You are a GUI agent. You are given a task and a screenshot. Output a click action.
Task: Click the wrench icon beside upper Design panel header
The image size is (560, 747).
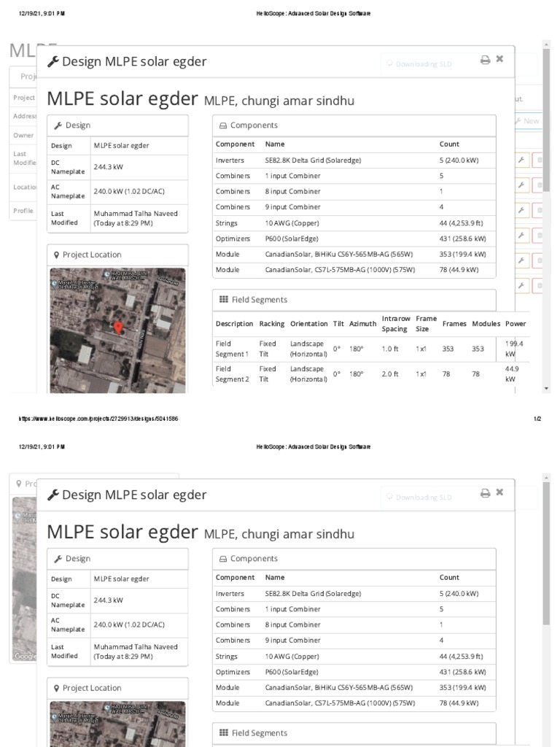pyautogui.click(x=58, y=125)
